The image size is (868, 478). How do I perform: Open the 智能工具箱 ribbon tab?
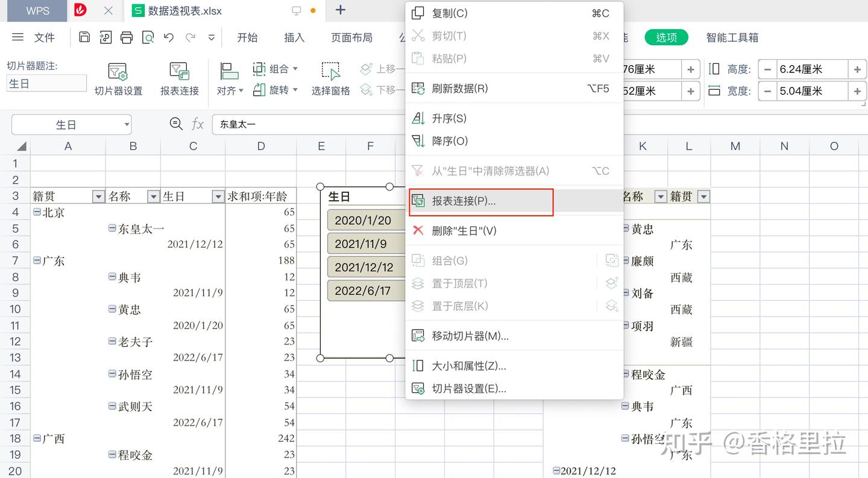click(732, 37)
